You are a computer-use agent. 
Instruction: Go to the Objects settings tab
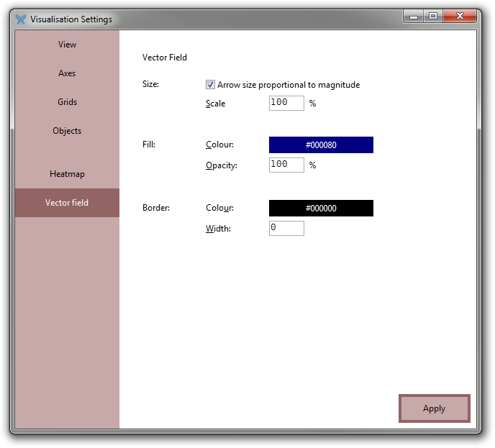tap(67, 131)
